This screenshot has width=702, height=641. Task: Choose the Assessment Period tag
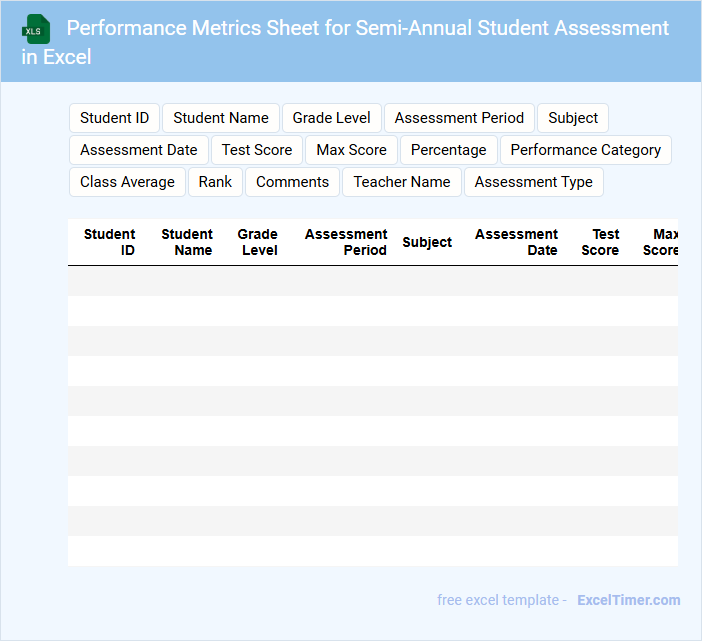pyautogui.click(x=459, y=118)
